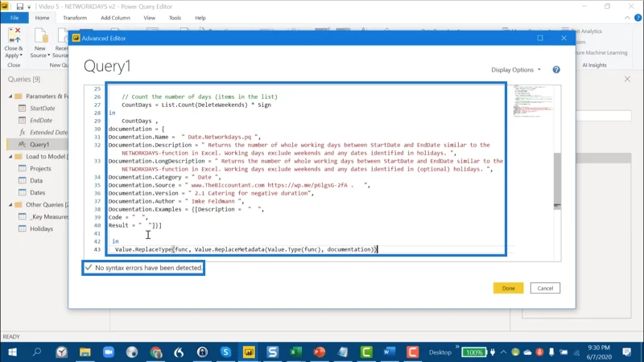Open the Windows Start menu
The height and width of the screenshot is (362, 644).
(x=12, y=352)
